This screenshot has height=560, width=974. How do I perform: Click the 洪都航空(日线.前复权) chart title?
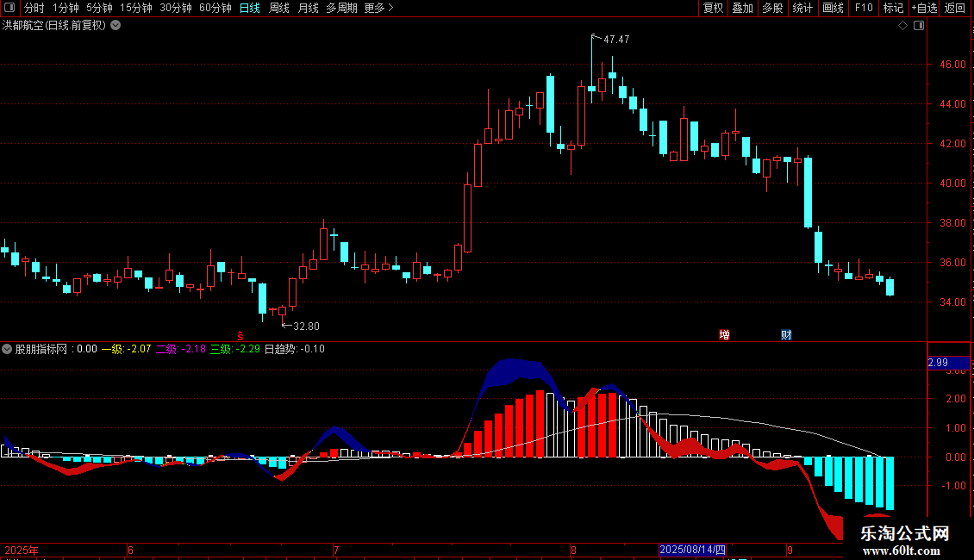coord(54,26)
